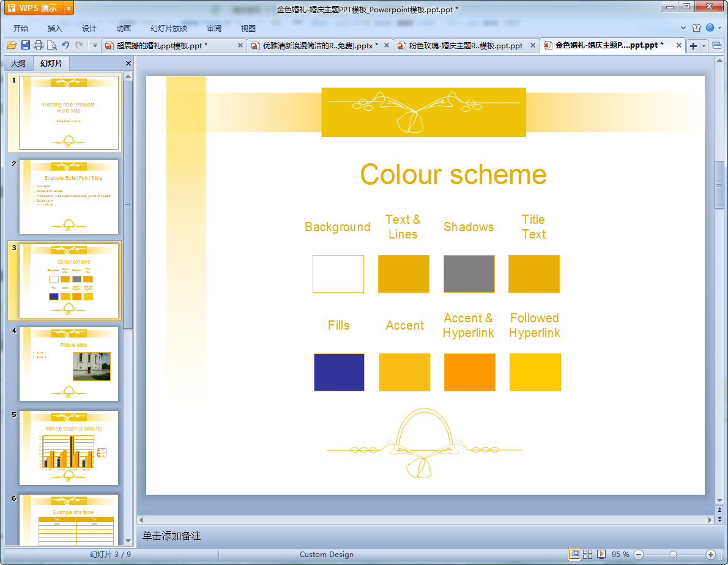Switch to the 大纲 outline pane tab

coord(18,63)
